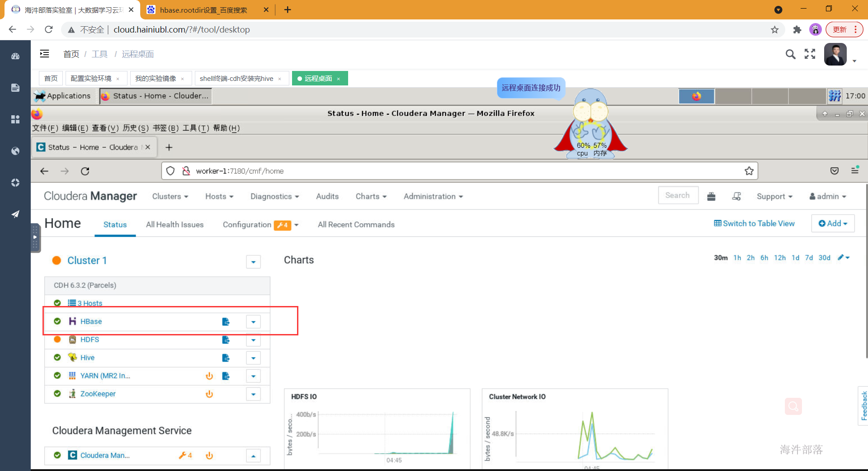Open the globe icon in left sidebar

15,151
